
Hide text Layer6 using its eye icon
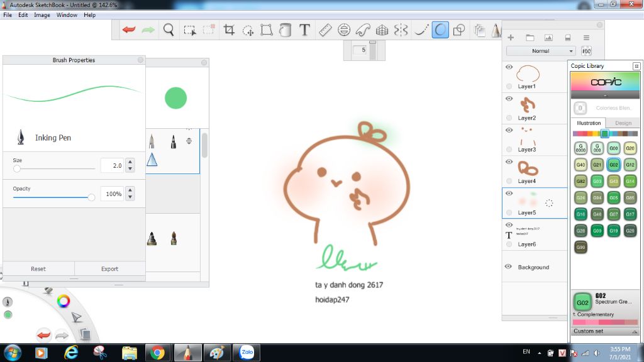[509, 225]
